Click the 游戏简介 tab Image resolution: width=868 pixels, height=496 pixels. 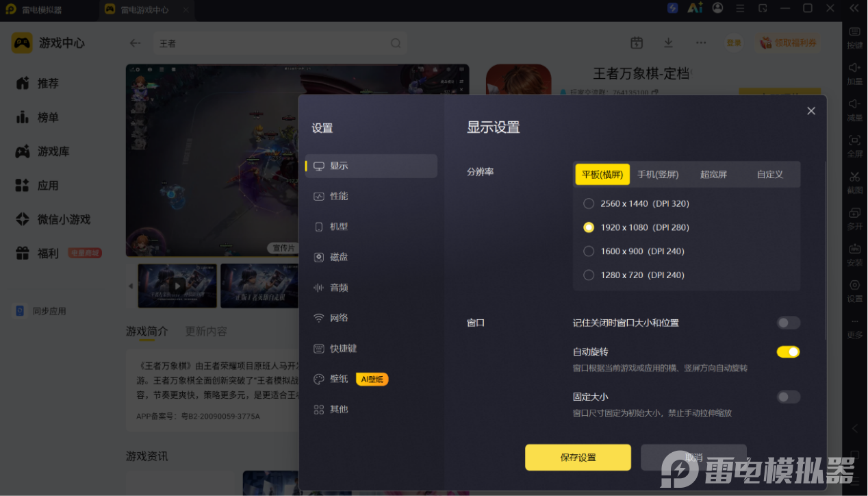click(146, 332)
